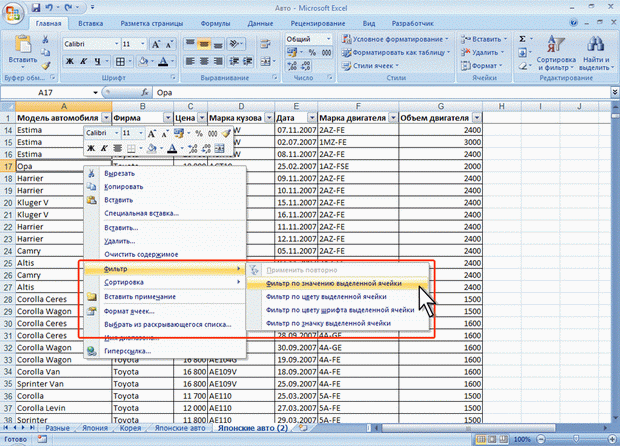620x446 pixels.
Task: Switch to sheet tab Корея
Action: [130, 428]
